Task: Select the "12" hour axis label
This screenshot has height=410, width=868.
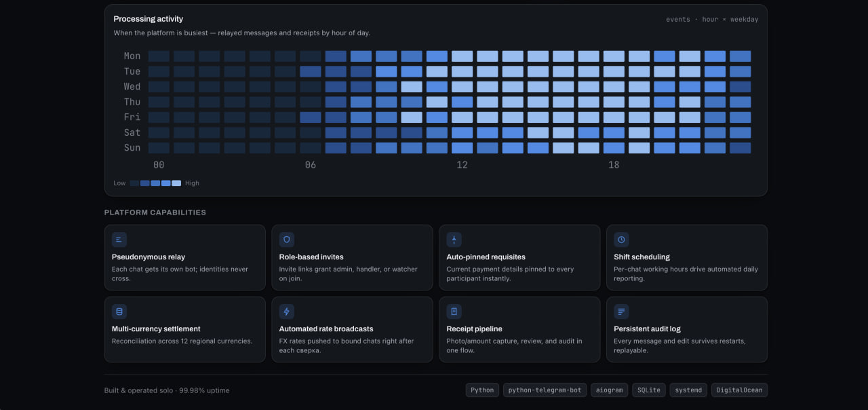Action: point(462,165)
